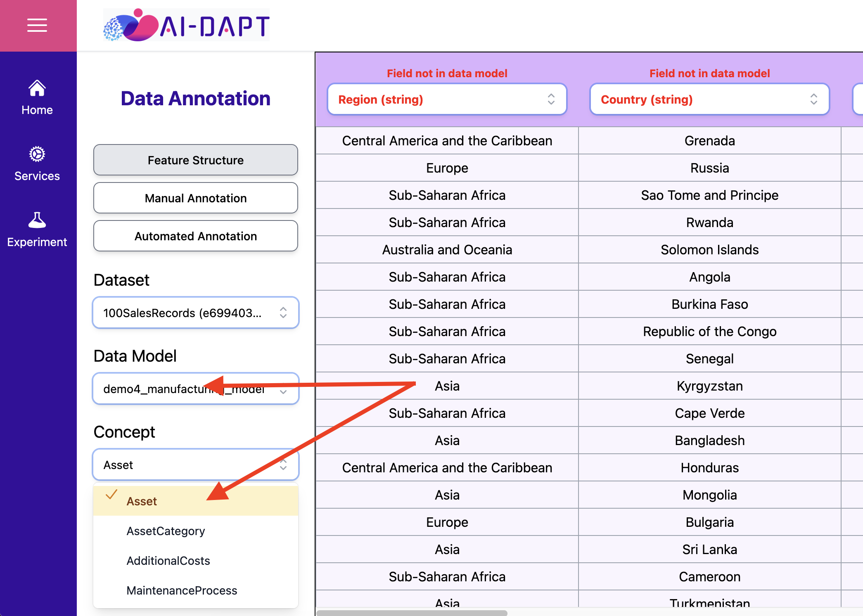Image resolution: width=863 pixels, height=616 pixels.
Task: Open the Services gear icon
Action: 37,154
